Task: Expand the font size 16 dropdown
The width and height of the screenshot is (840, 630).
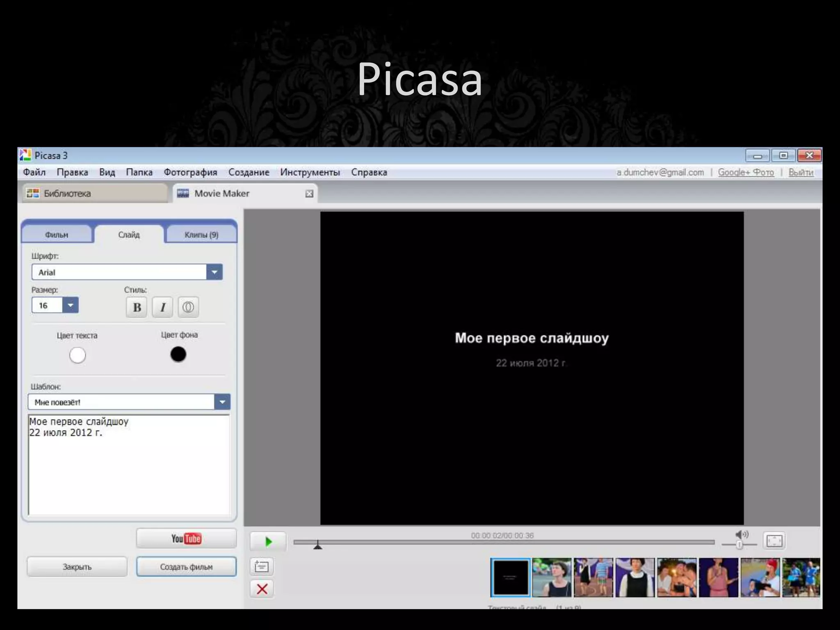Action: point(71,305)
